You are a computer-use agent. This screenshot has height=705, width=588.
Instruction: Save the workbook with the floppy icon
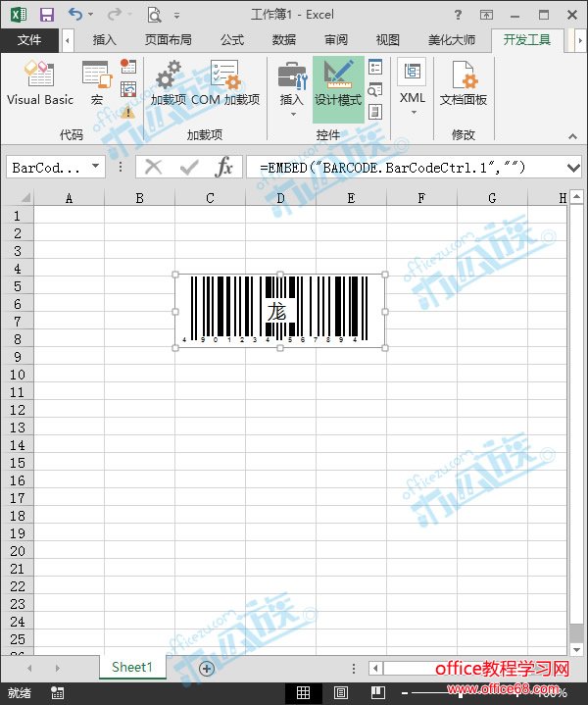(x=47, y=15)
